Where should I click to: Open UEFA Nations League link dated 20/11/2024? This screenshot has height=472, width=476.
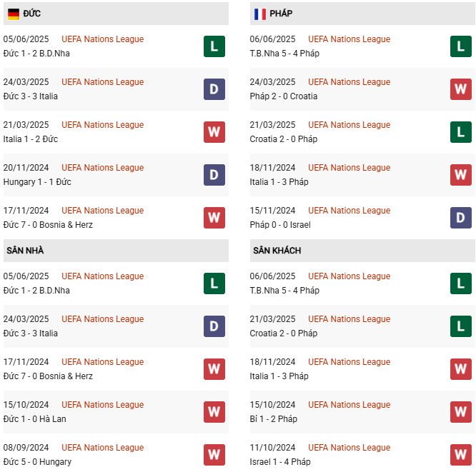[102, 168]
